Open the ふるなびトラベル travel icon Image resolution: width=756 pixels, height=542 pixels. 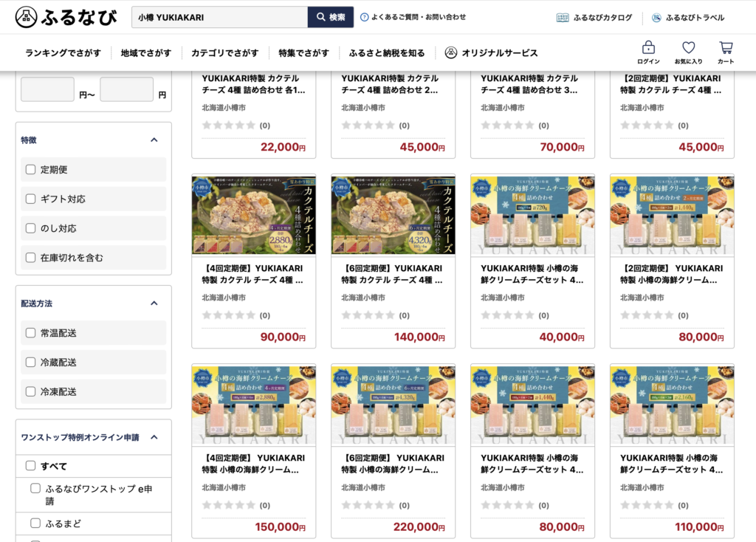[x=656, y=18]
